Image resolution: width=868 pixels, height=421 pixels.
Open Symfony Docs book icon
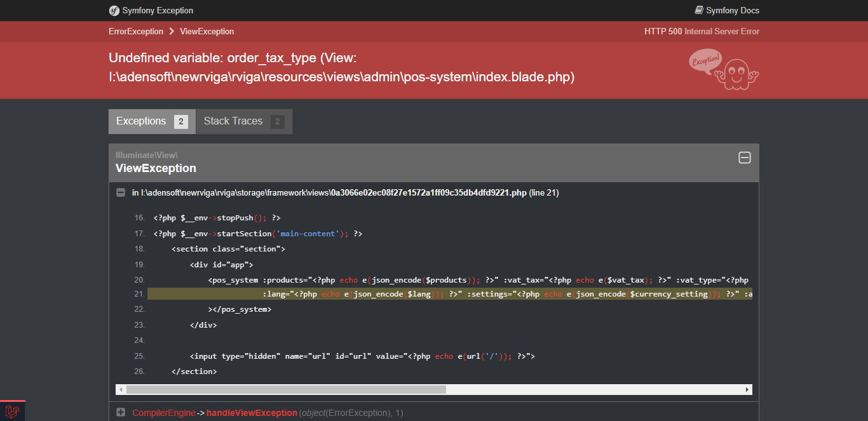tap(699, 10)
